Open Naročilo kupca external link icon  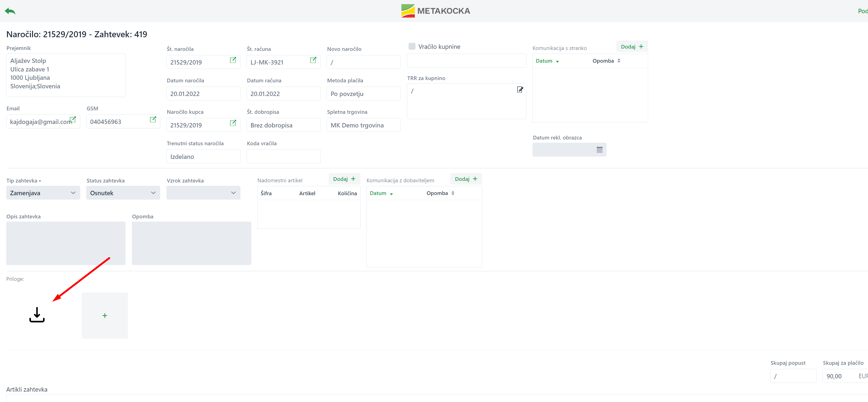click(233, 123)
